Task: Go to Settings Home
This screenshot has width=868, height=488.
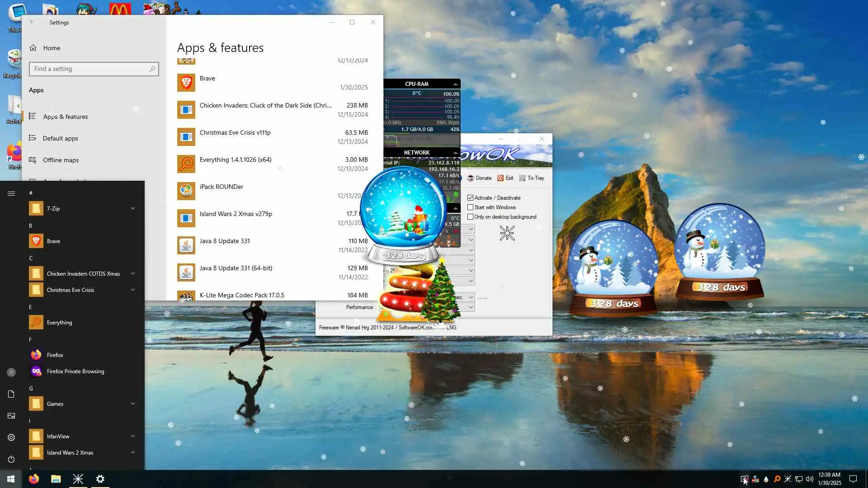Action: (51, 48)
